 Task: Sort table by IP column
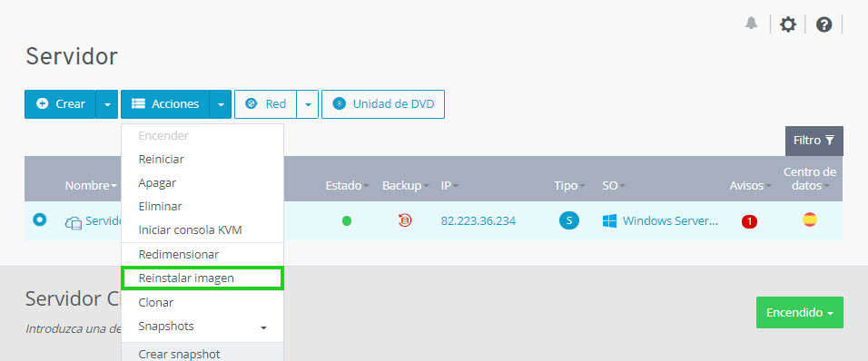450,186
